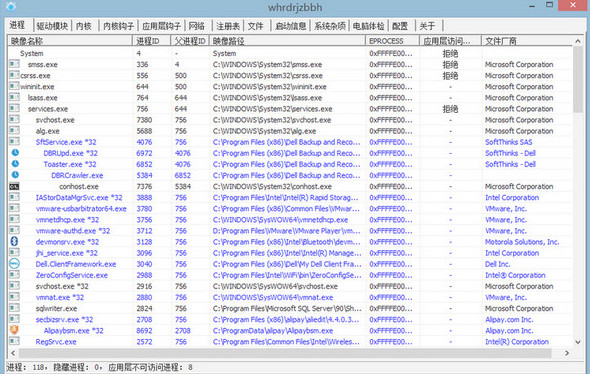Click the icon next to lsass.exe

[14, 97]
